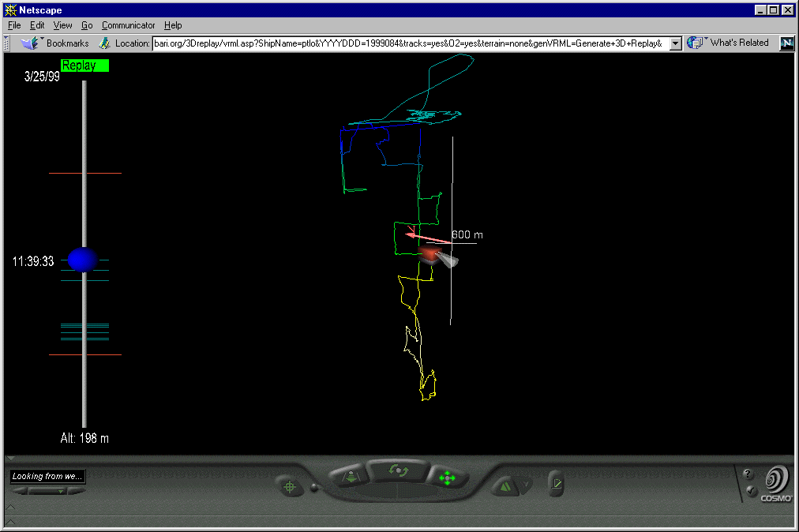Screen dimensions: 799x532
Task: Toggle the green Replay button
Action: pyautogui.click(x=84, y=66)
